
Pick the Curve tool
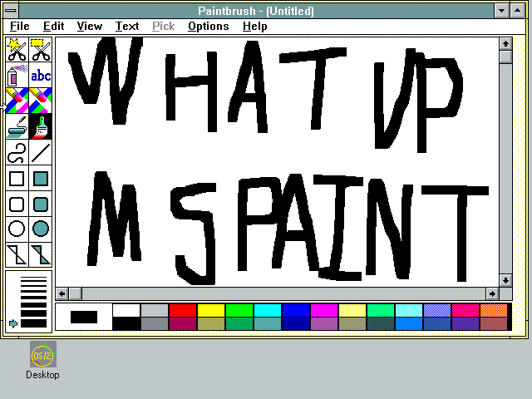coord(17,152)
